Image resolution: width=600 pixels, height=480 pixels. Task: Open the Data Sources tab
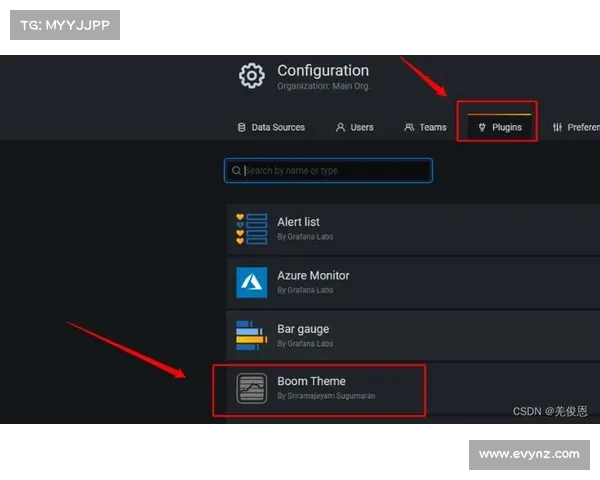(271, 127)
